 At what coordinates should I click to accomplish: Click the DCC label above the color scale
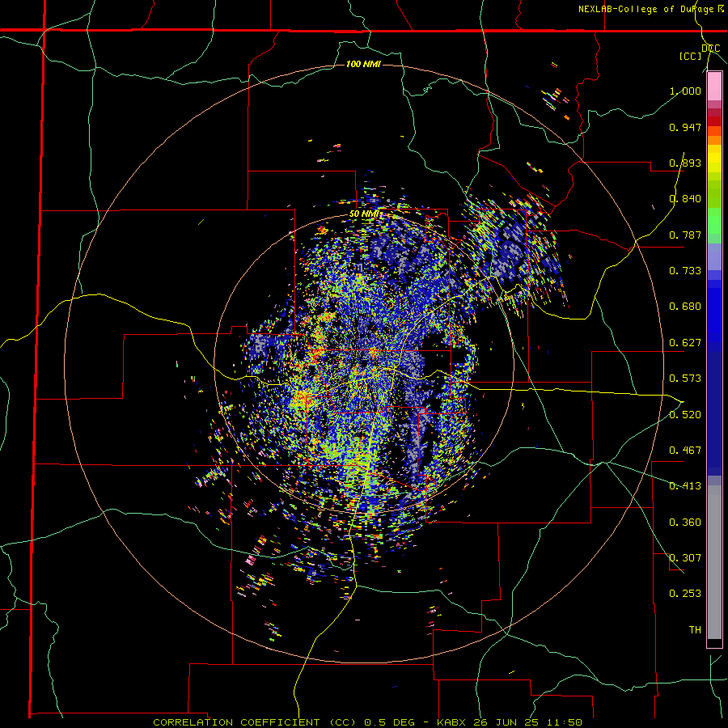pyautogui.click(x=710, y=49)
